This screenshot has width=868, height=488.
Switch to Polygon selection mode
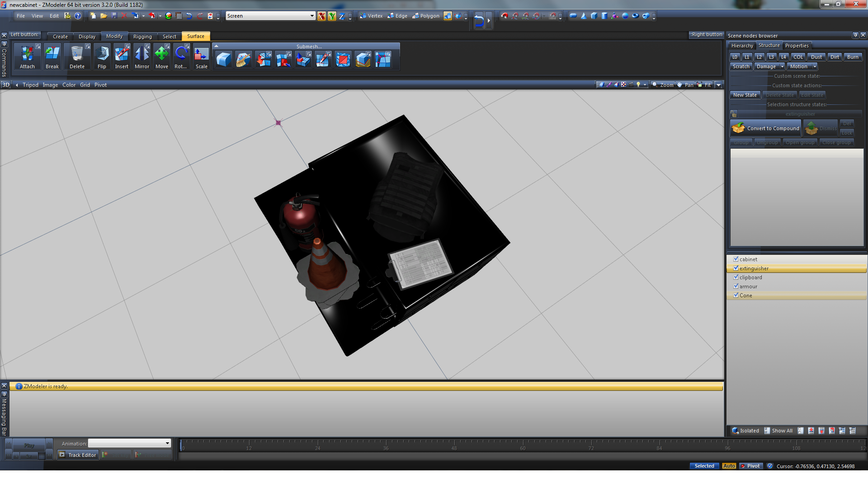426,16
